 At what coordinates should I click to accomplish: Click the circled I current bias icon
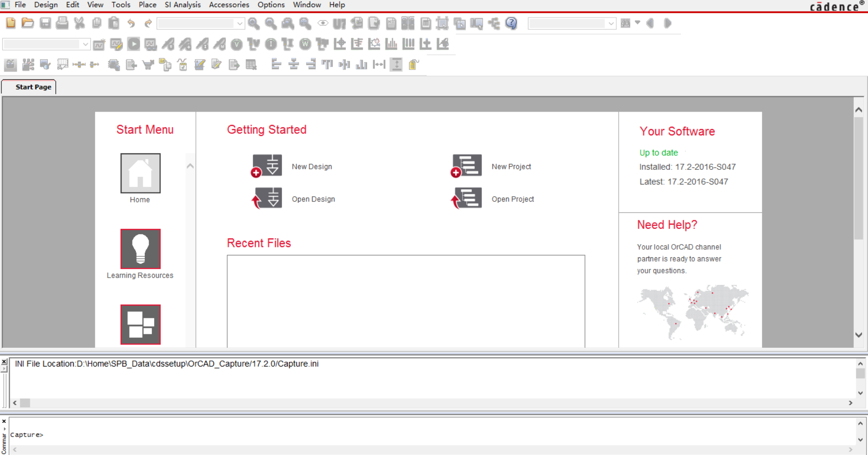271,44
